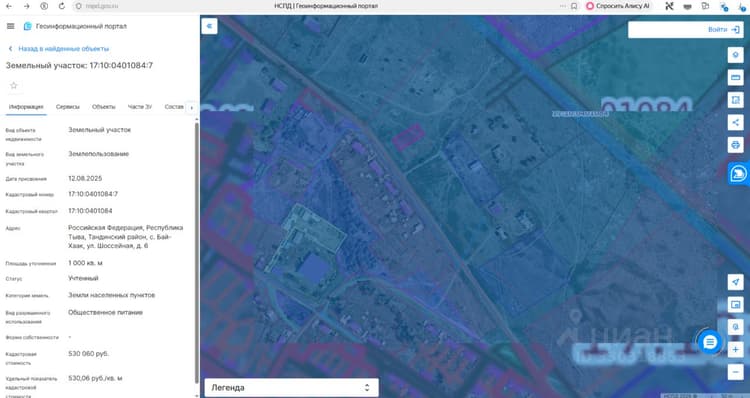The width and height of the screenshot is (750, 398).
Task: Switch to the Сервисы tab
Action: (67, 107)
